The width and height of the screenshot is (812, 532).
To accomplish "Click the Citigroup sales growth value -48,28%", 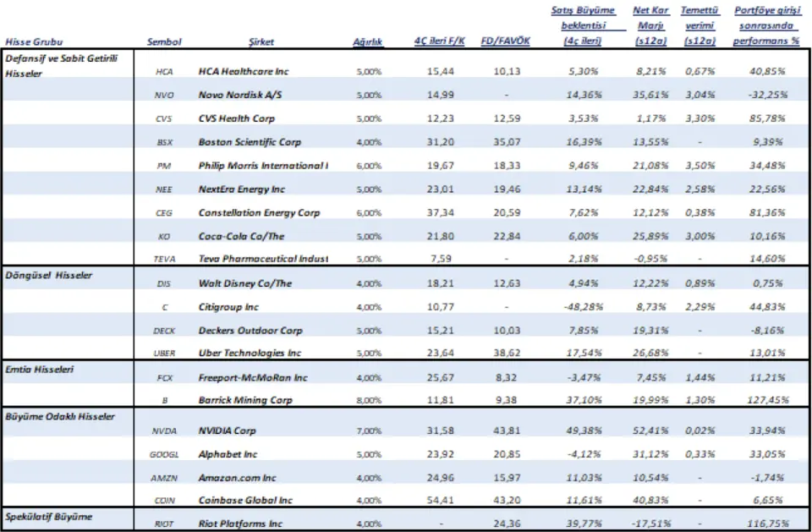I will [x=583, y=307].
